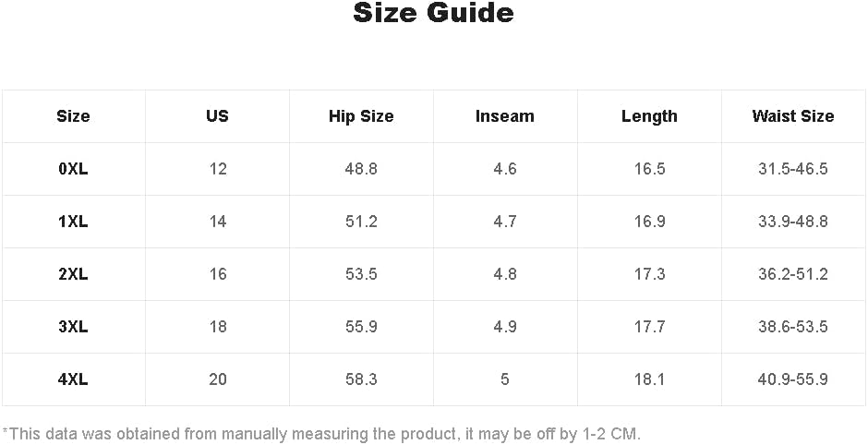Click the US size 12 cell
Screen dimensions: 868x445
coord(218,169)
